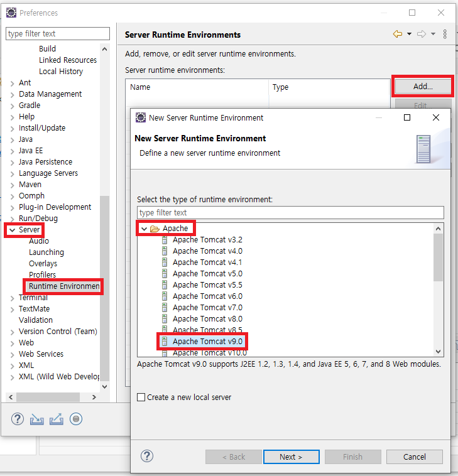Click the < Back button
This screenshot has width=458, height=476.
pyautogui.click(x=234, y=457)
